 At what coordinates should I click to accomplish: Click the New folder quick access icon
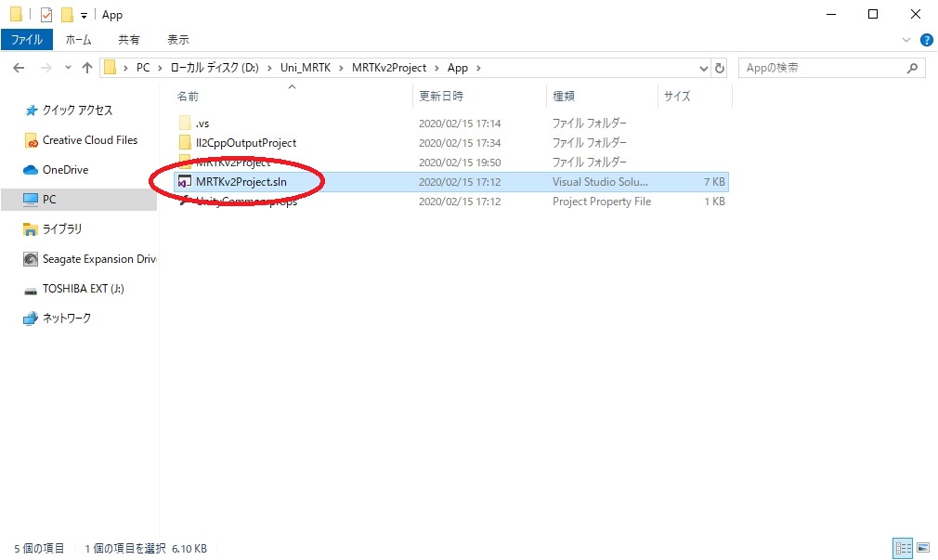(x=67, y=14)
